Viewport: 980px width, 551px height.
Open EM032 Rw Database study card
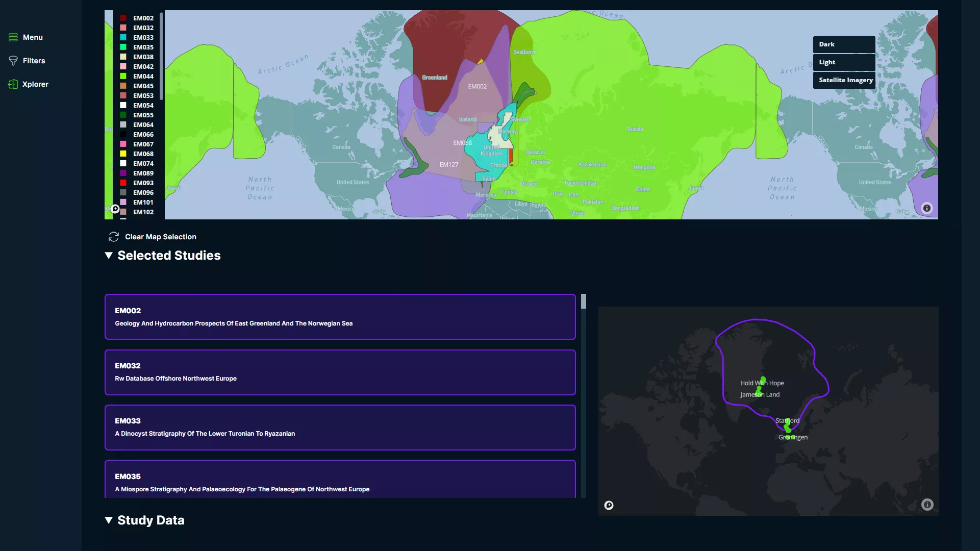pos(340,372)
